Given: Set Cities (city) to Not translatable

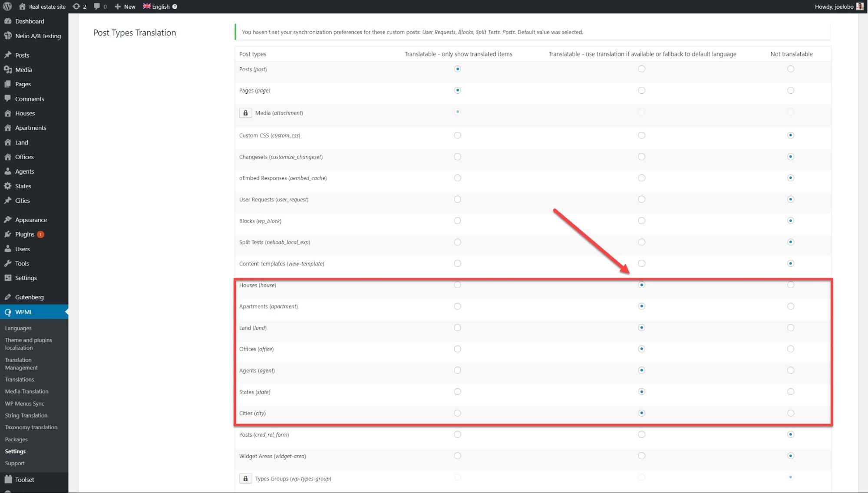Looking at the screenshot, I should [790, 413].
